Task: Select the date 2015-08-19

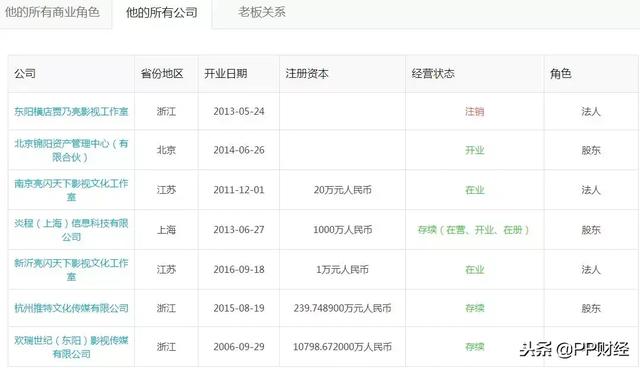Action: pos(239,308)
